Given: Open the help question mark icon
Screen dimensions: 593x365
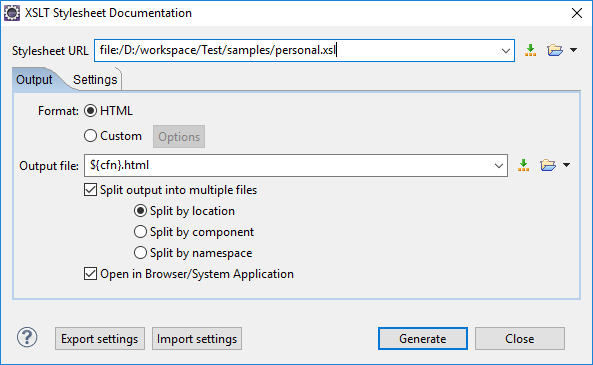Looking at the screenshot, I should click(27, 337).
